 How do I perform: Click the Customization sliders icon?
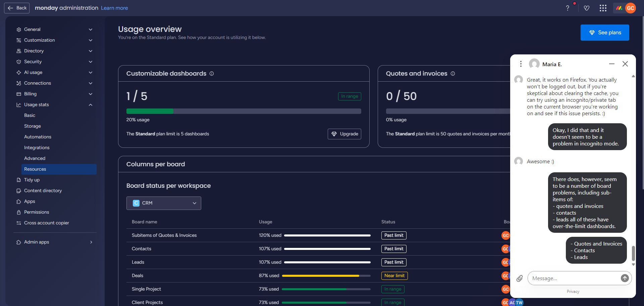click(x=19, y=40)
